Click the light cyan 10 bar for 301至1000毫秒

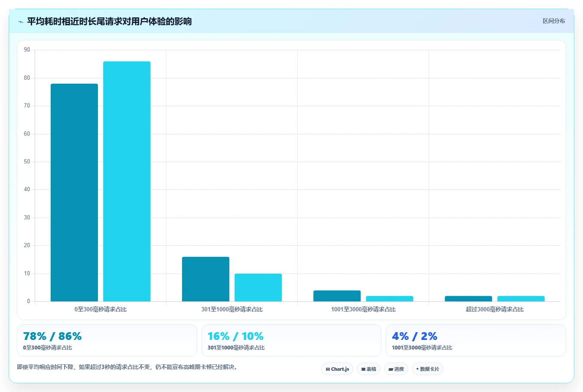(x=258, y=287)
